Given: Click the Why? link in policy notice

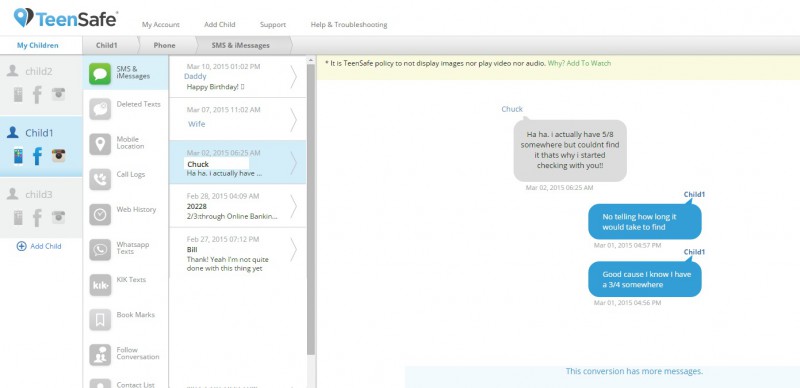Looking at the screenshot, I should tap(555, 63).
